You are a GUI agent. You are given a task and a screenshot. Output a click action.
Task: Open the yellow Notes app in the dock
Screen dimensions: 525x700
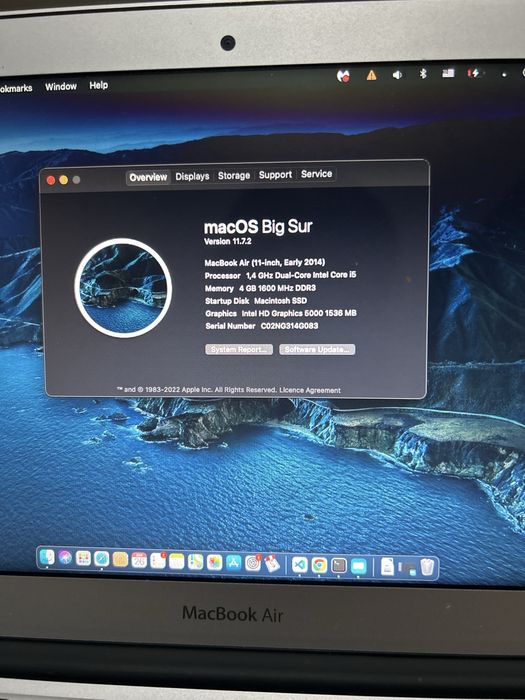click(177, 561)
